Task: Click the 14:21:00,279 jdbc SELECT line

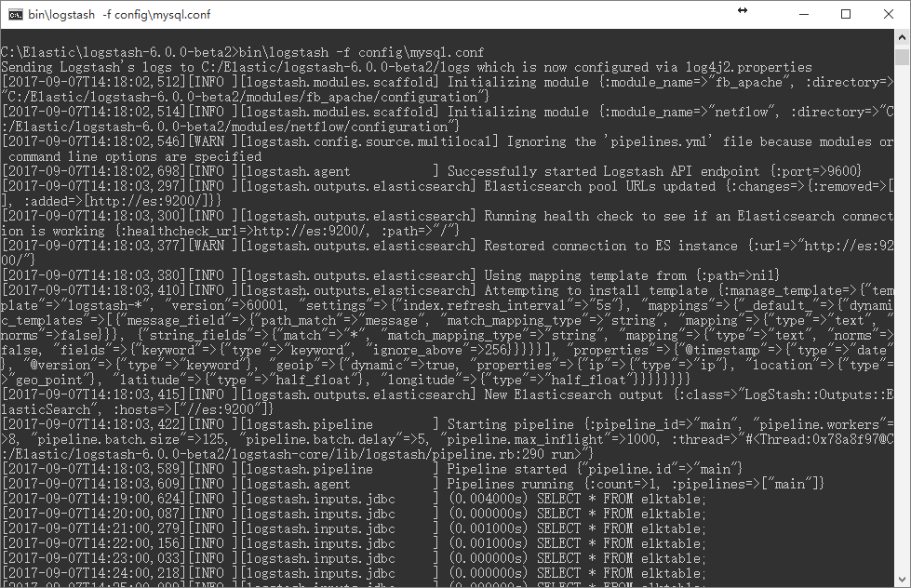Action: pyautogui.click(x=354, y=528)
